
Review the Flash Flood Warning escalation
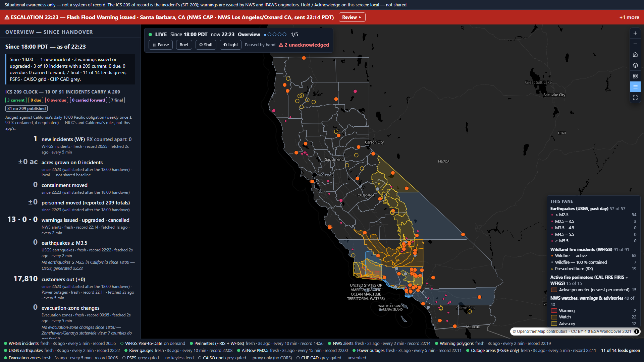[352, 17]
